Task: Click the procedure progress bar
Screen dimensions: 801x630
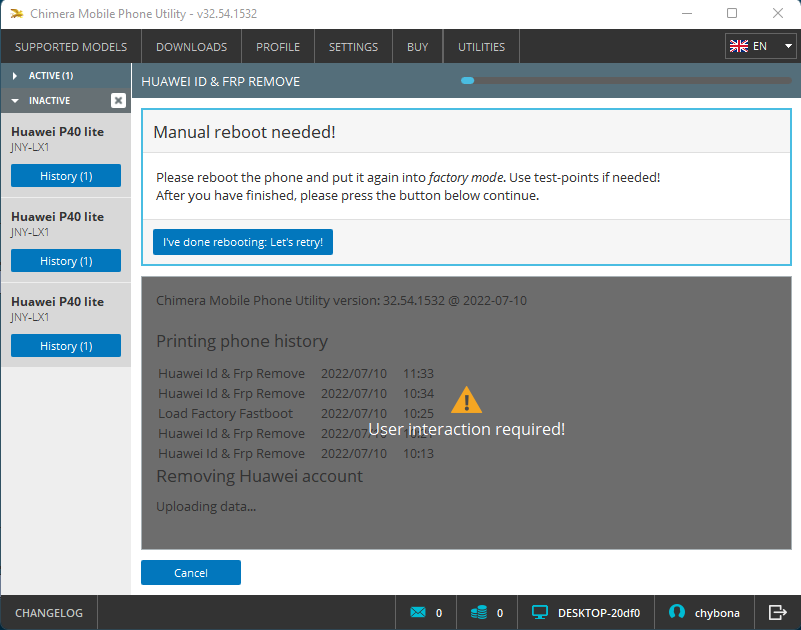Action: (x=626, y=81)
